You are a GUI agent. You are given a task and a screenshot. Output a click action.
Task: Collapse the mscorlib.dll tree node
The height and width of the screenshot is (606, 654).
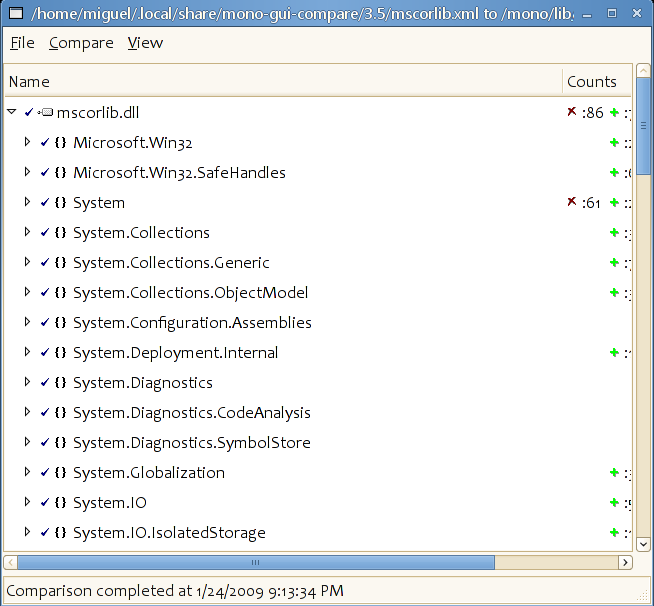coord(12,112)
